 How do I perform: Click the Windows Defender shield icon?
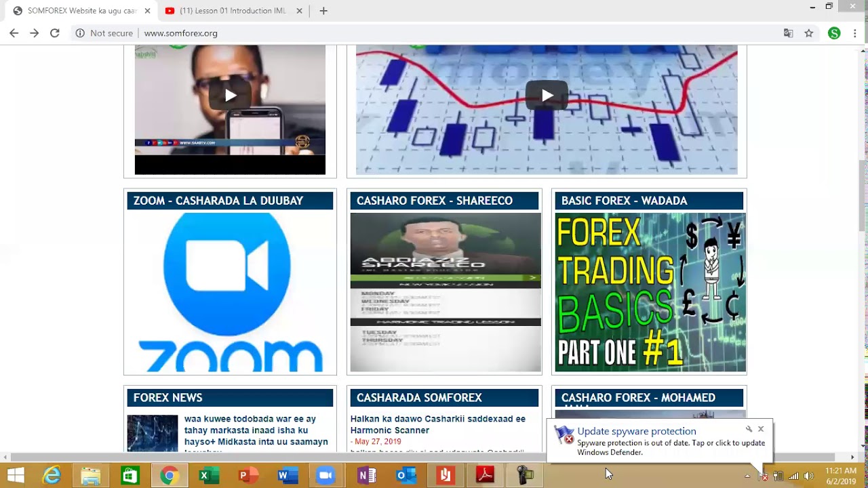[x=564, y=434]
